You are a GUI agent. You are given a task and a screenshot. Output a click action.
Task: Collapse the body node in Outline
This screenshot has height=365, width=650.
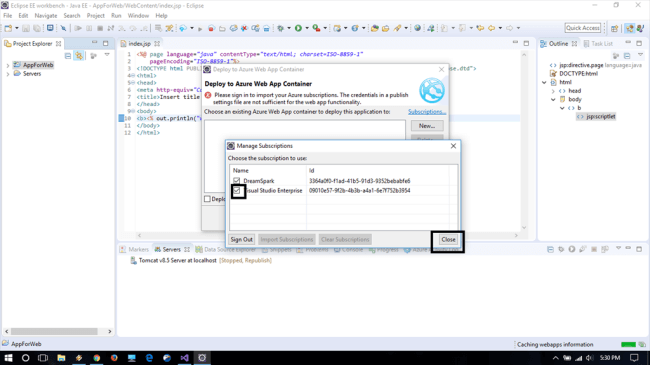[553, 100]
